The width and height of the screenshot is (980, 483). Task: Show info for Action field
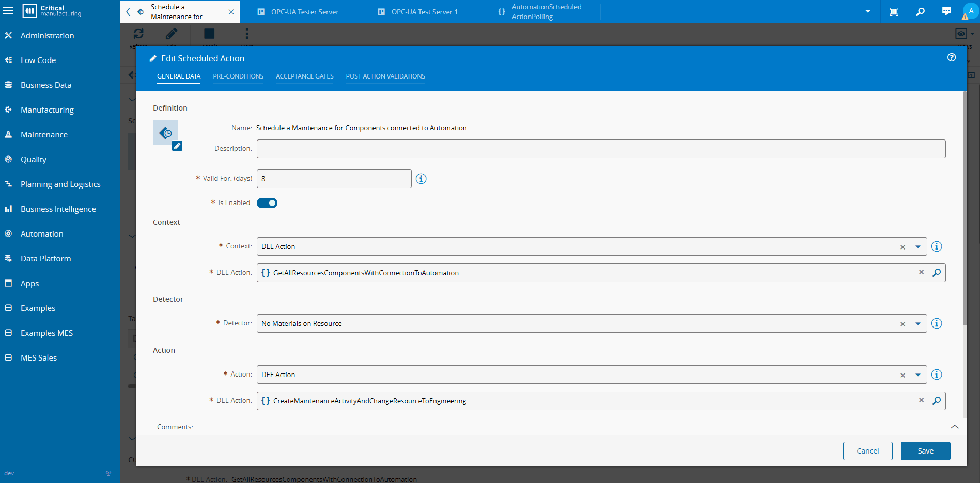tap(937, 375)
